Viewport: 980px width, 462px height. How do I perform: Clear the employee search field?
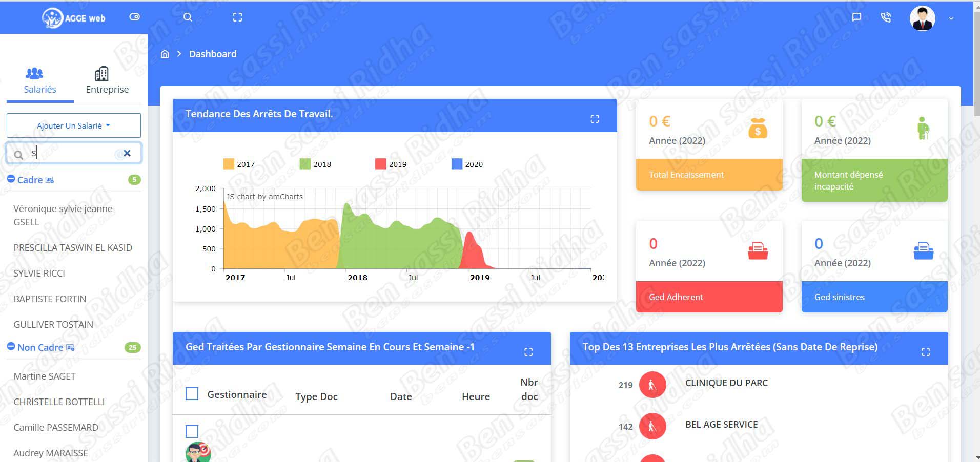127,153
